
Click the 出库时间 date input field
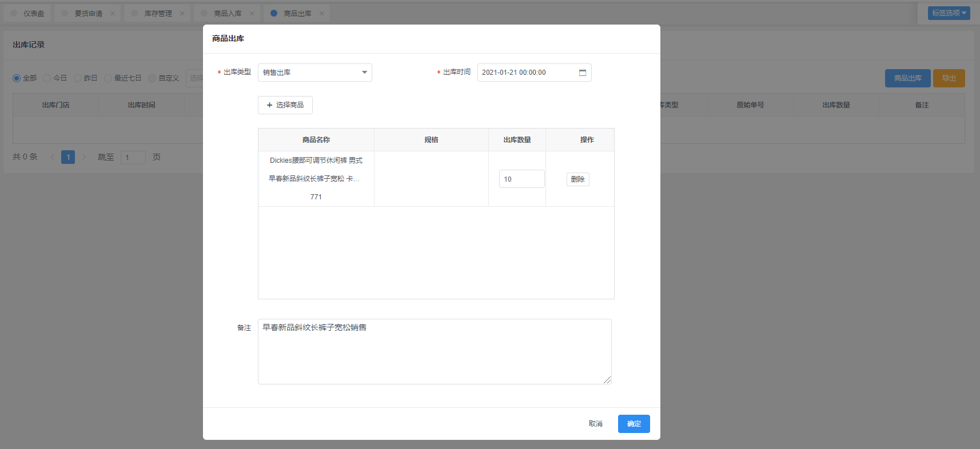pyautogui.click(x=535, y=73)
